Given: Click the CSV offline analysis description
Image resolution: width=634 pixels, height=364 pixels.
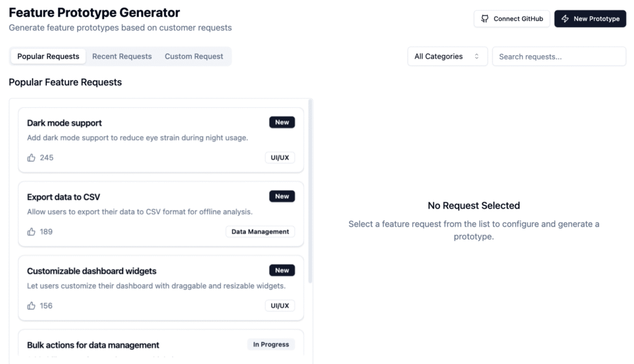Looking at the screenshot, I should (139, 212).
